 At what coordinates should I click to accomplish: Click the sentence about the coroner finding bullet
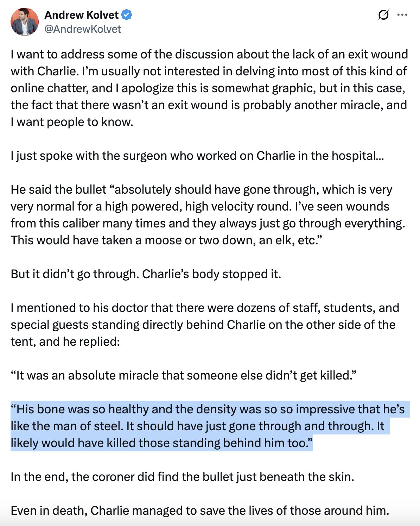click(x=182, y=477)
